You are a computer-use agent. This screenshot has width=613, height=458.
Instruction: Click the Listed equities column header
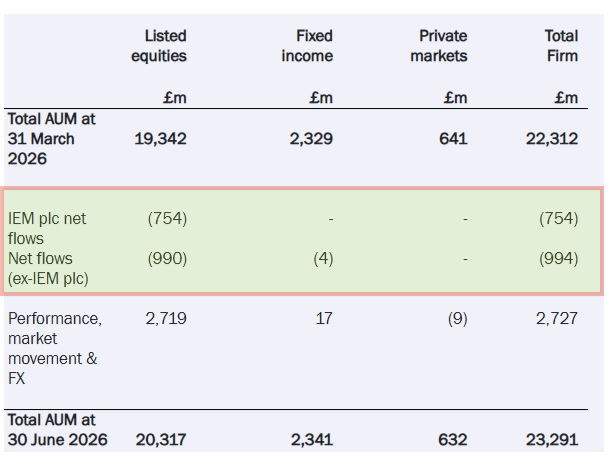click(x=159, y=46)
